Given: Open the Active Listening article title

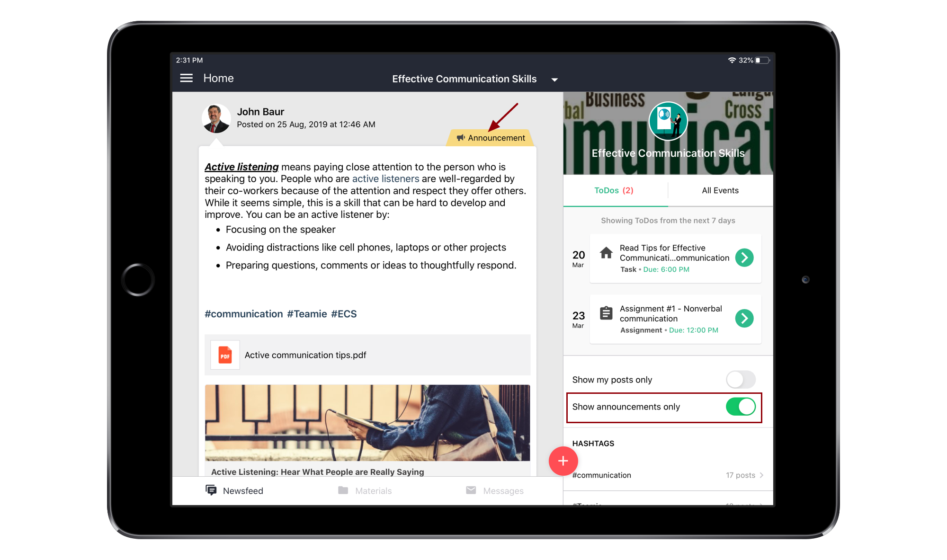Looking at the screenshot, I should point(318,472).
